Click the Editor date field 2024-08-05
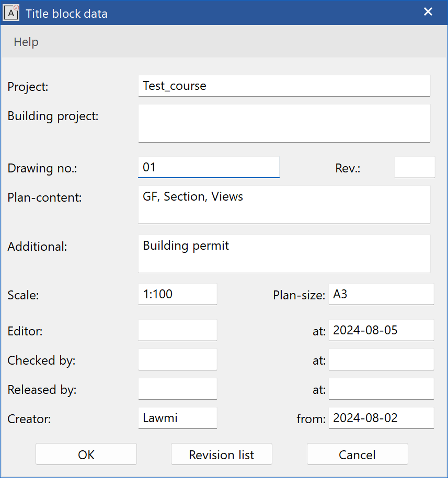This screenshot has width=448, height=478. pos(381,330)
